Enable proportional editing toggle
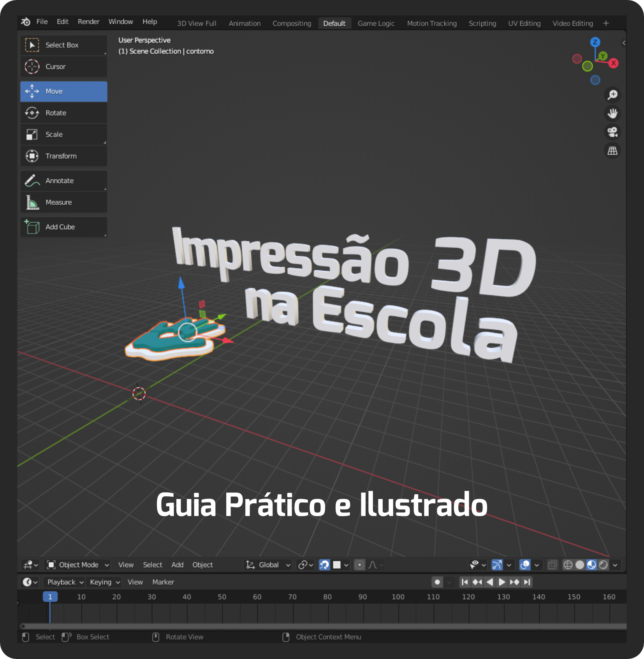 click(360, 565)
